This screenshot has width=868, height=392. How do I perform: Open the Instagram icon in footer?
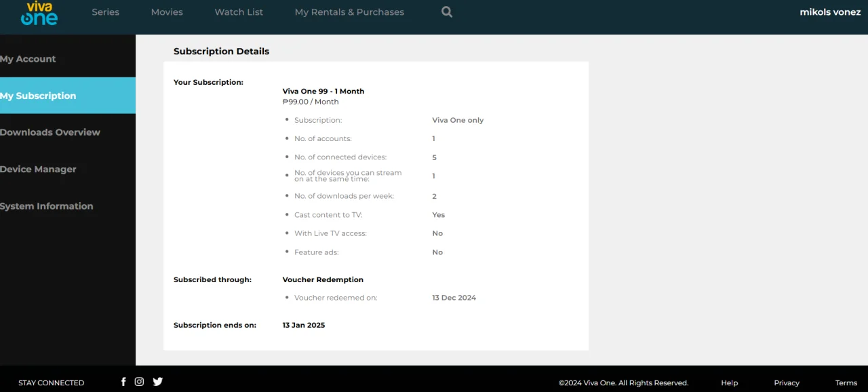pyautogui.click(x=139, y=382)
